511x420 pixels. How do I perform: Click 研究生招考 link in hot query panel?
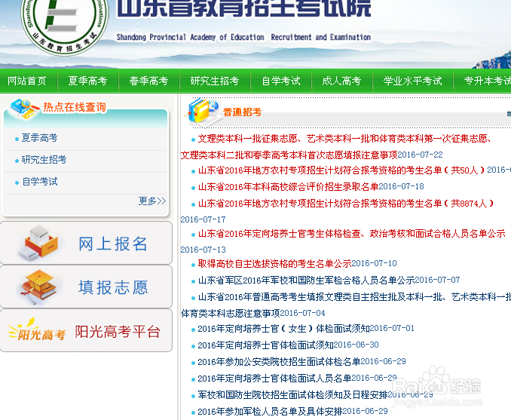[44, 160]
